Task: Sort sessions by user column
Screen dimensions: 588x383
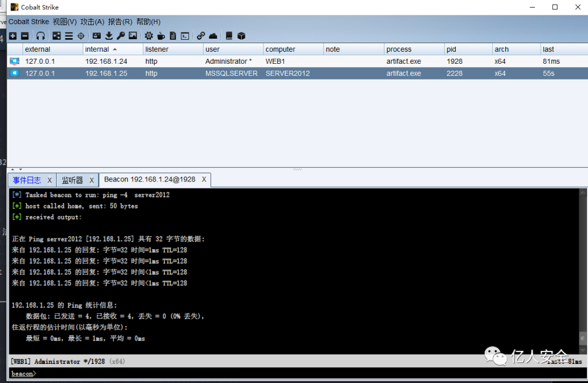Action: (233, 49)
